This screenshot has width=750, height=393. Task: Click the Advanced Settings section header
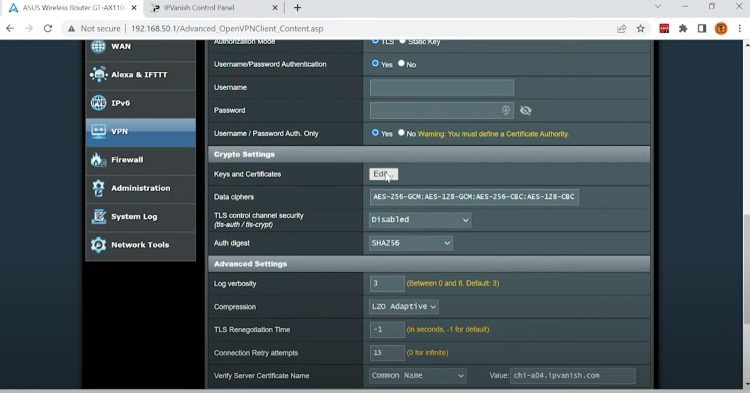429,264
